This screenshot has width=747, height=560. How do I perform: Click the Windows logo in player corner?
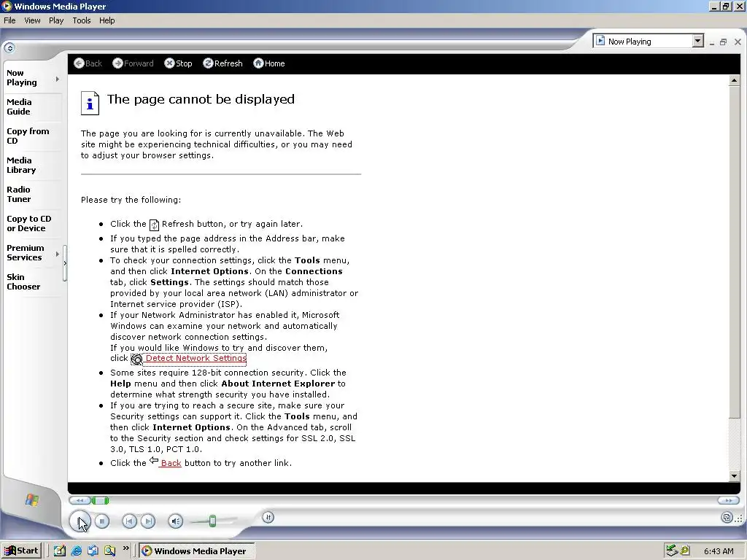pyautogui.click(x=32, y=499)
